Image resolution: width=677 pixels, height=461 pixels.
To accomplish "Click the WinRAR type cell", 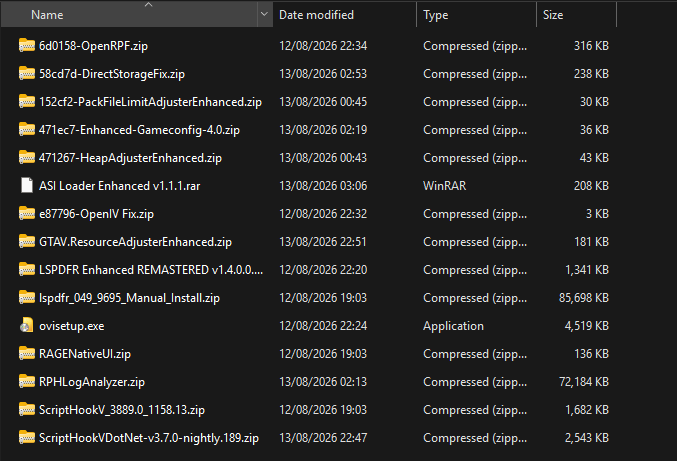I will pos(445,186).
